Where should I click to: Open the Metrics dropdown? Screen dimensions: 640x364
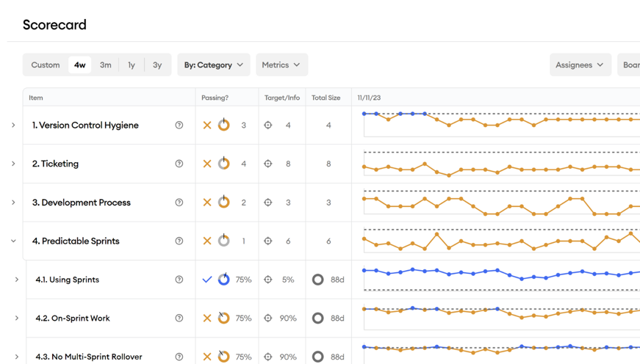(x=281, y=65)
